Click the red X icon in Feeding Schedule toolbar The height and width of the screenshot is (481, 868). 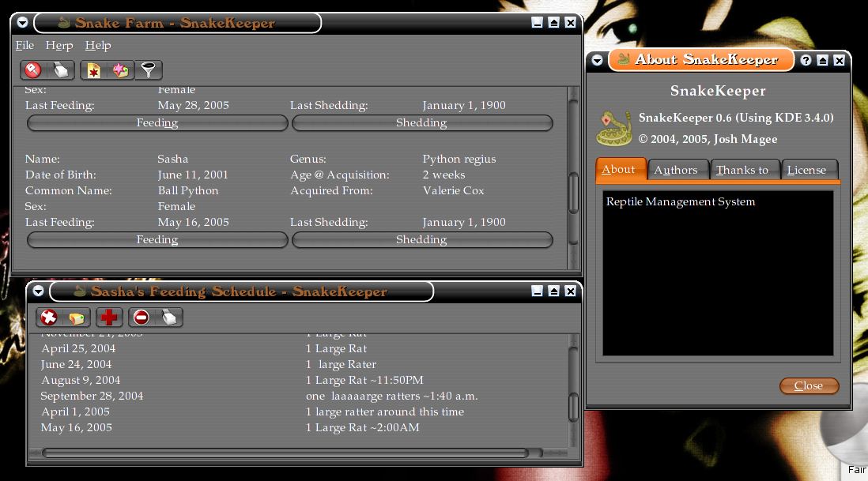point(49,318)
